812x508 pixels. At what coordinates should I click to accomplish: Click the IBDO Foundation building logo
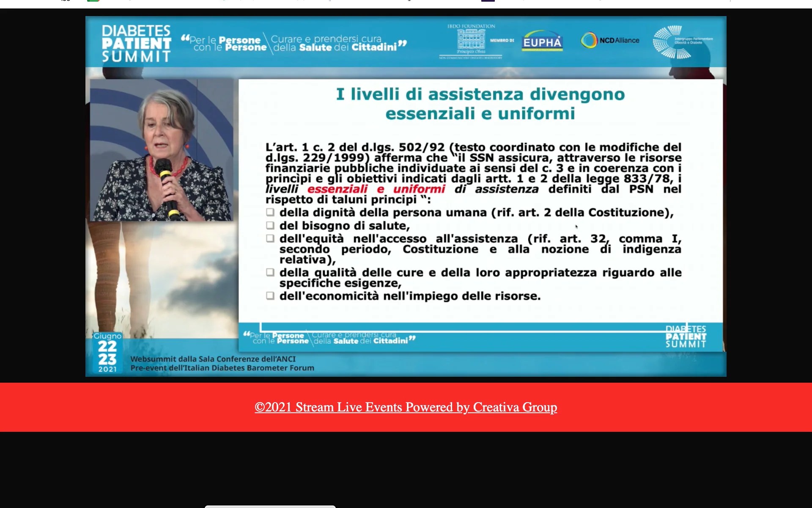(x=471, y=41)
